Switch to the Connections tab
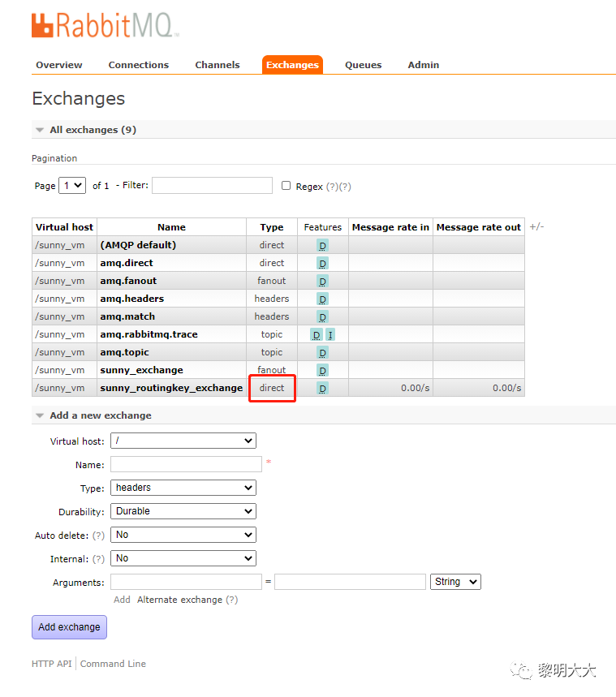616x697 pixels. 139,65
